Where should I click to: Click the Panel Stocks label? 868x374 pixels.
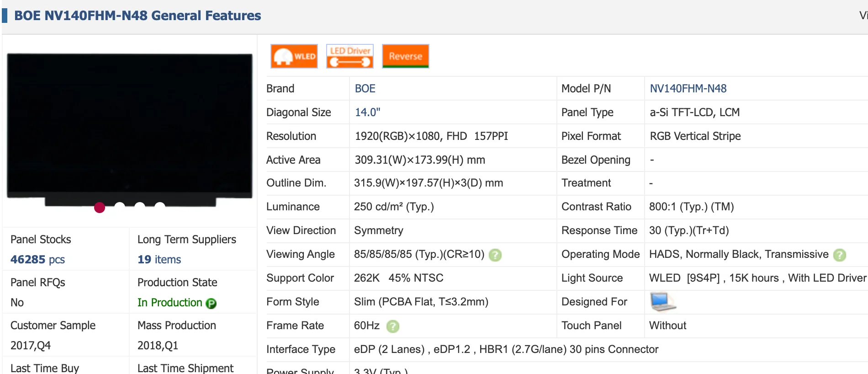(x=41, y=240)
